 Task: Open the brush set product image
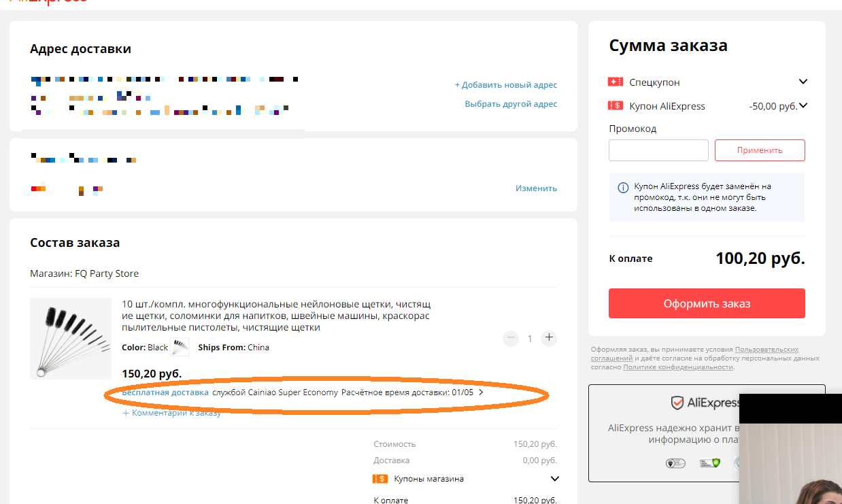(x=71, y=338)
